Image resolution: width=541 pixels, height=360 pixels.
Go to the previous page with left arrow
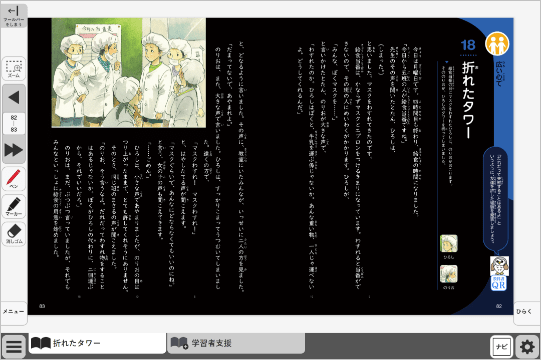(x=14, y=97)
